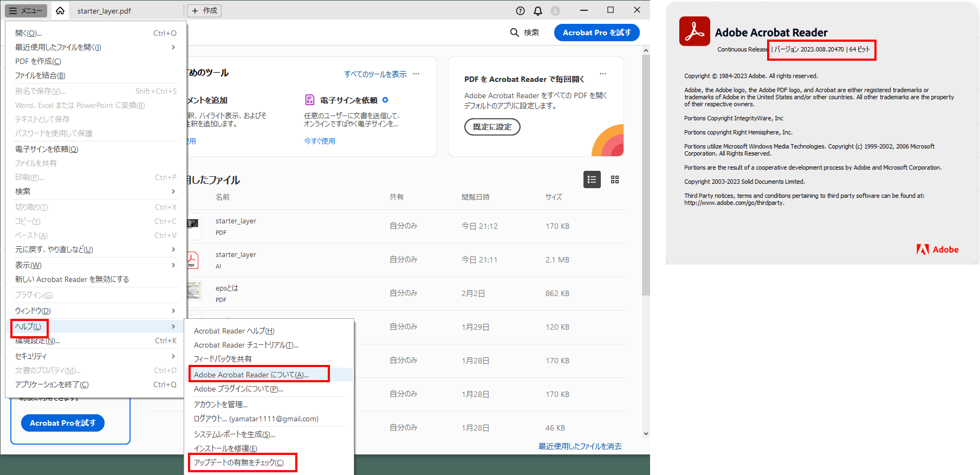Viewport: 980px width, 475px height.
Task: Switch to grid view icon
Action: pyautogui.click(x=615, y=179)
